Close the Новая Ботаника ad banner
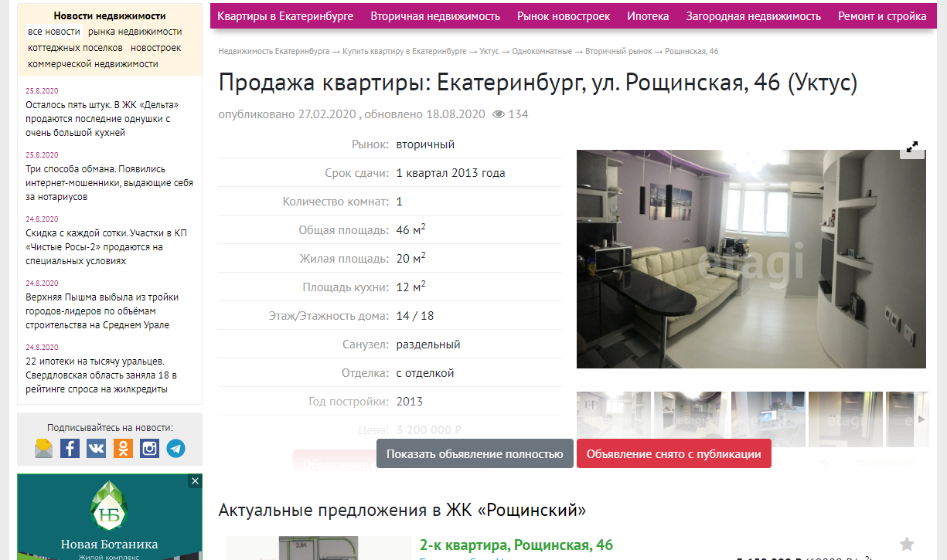This screenshot has width=947, height=560. (195, 481)
